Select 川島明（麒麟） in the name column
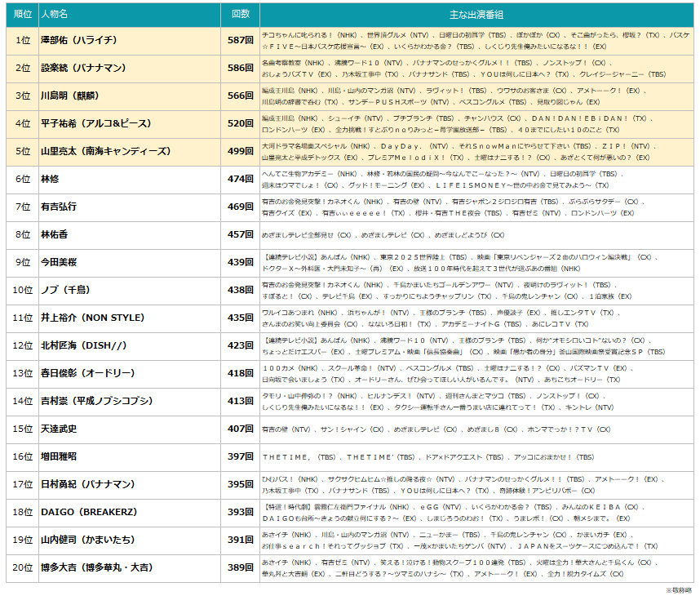Viewport: 700px width, 596px height. click(73, 96)
